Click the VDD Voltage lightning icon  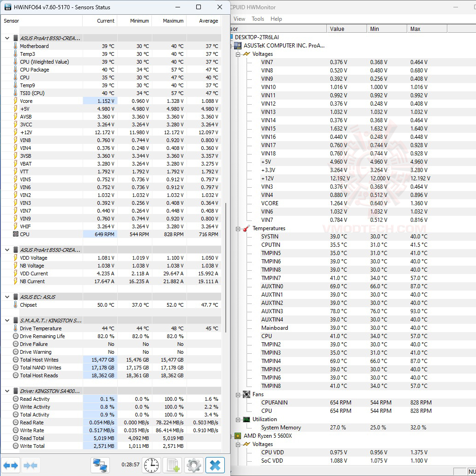coord(16,258)
